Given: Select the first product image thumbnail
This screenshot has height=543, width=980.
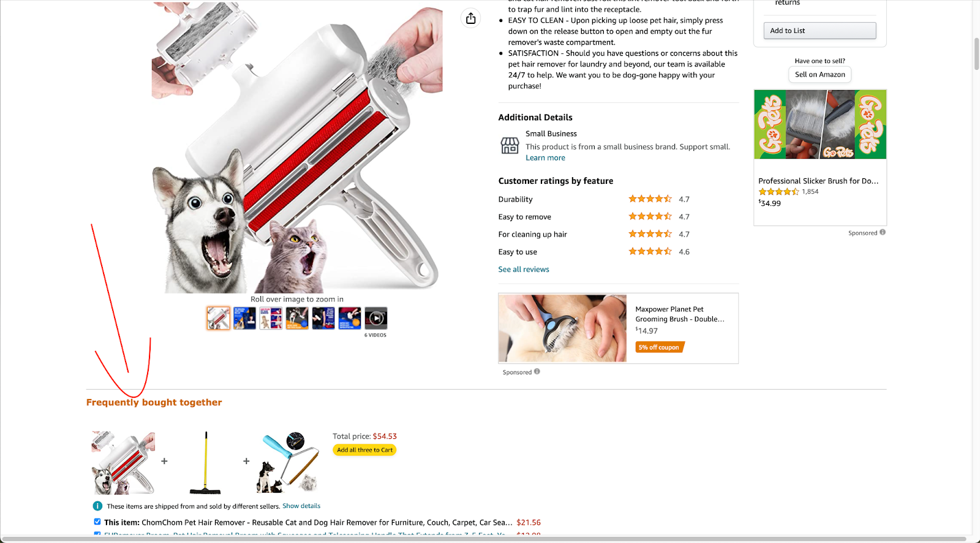Looking at the screenshot, I should (x=218, y=318).
